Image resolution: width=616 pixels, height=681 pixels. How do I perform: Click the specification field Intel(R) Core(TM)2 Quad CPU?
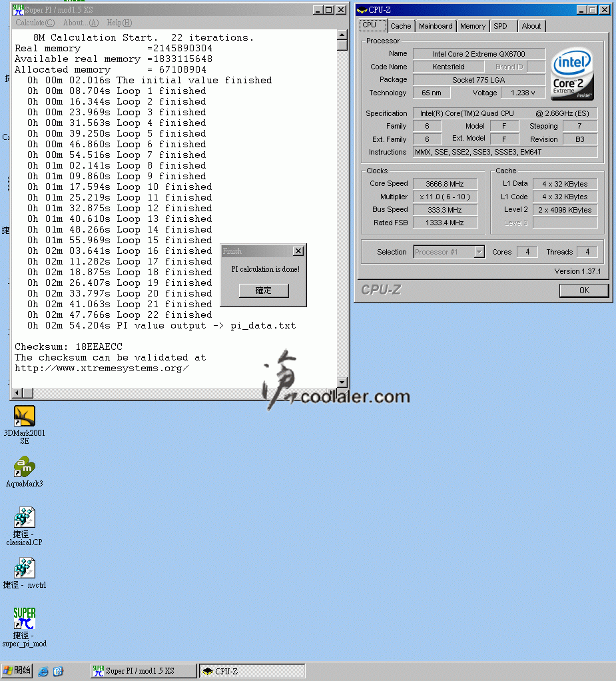tap(505, 113)
